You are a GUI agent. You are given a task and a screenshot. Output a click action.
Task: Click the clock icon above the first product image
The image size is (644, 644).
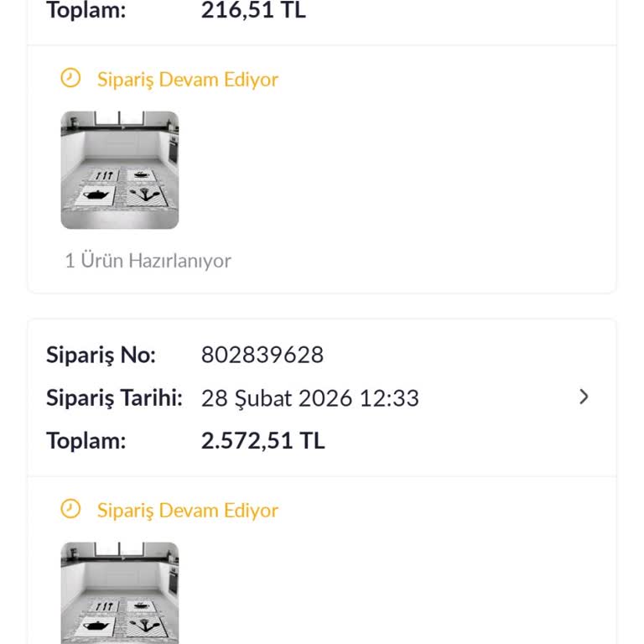coord(71,79)
